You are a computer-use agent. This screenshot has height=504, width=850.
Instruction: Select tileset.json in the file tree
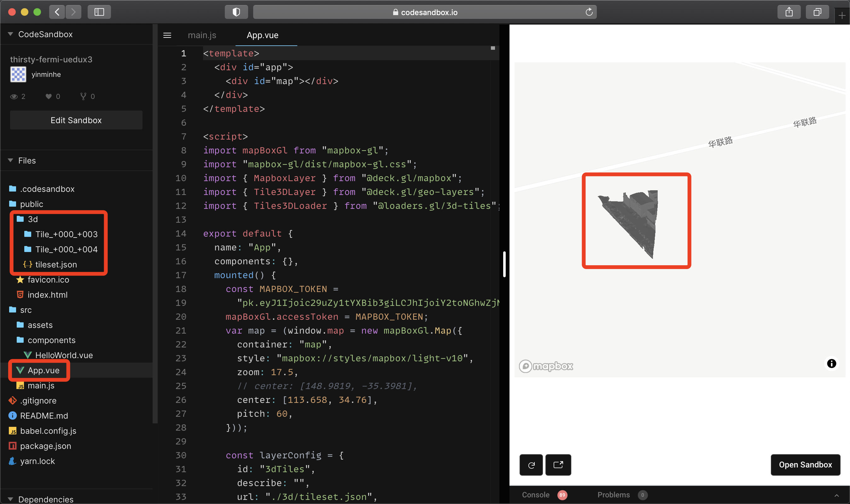pos(56,264)
